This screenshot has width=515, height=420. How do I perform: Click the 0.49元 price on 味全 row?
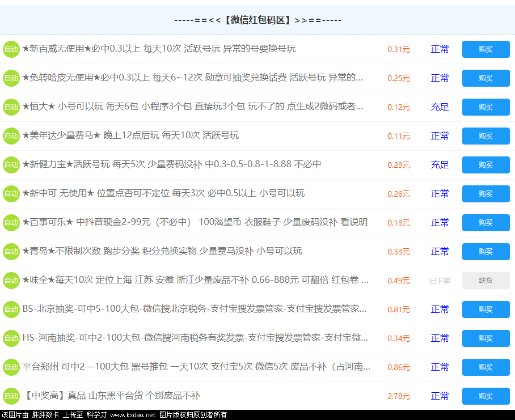tap(399, 281)
